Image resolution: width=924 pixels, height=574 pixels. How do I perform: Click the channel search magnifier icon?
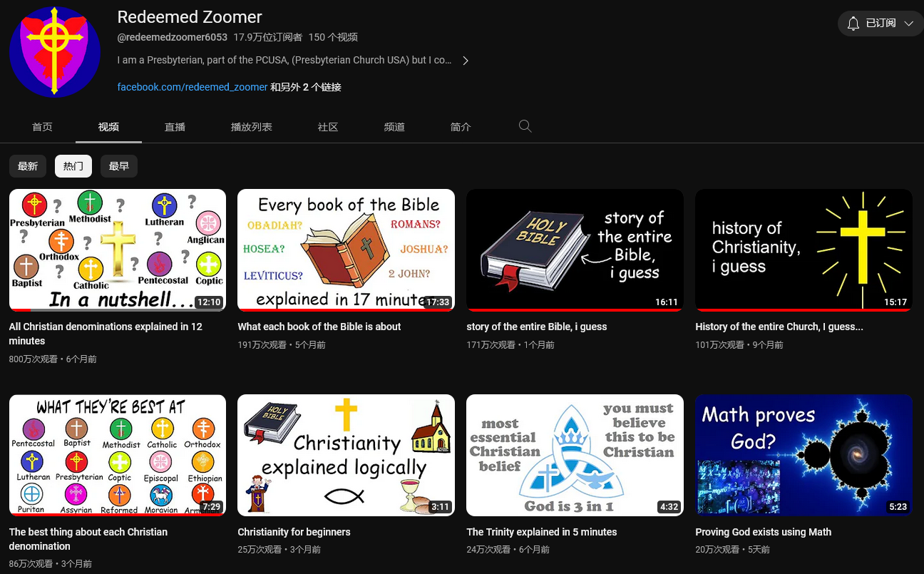pyautogui.click(x=525, y=126)
